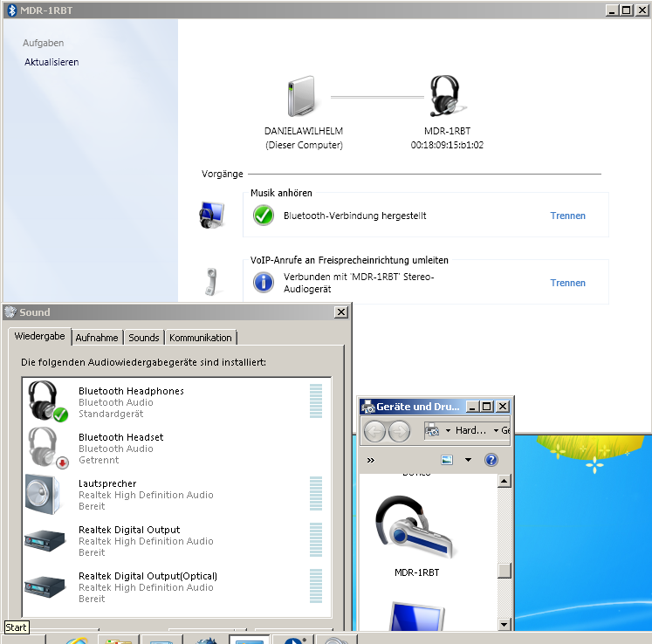This screenshot has width=652, height=644.
Task: Click the printer icon in the address bar
Action: [x=432, y=430]
